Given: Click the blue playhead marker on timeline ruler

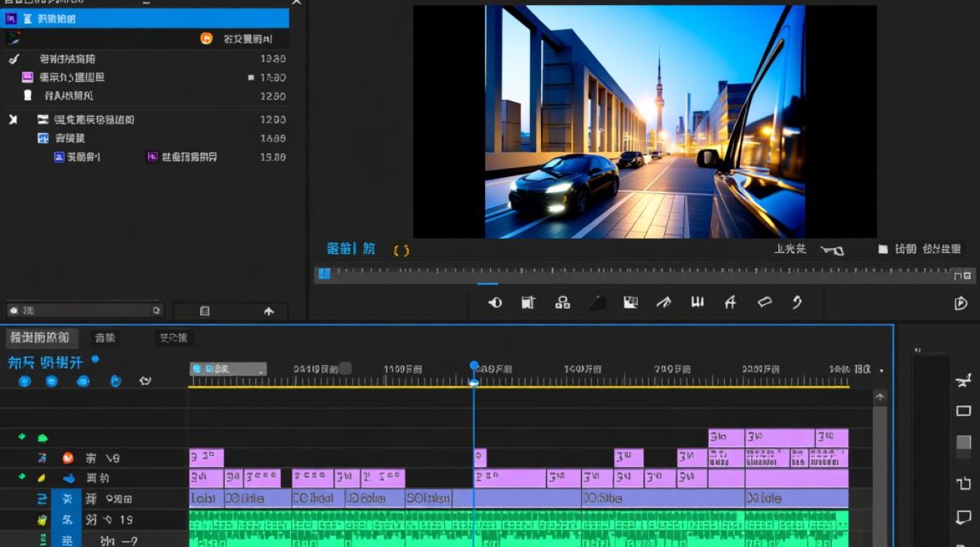Looking at the screenshot, I should click(x=474, y=366).
